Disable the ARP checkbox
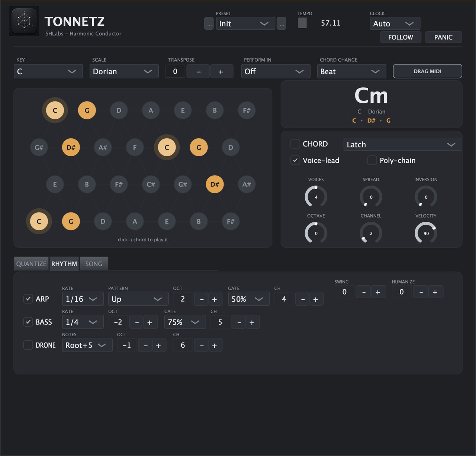Image resolution: width=476 pixels, height=456 pixels. pos(28,299)
